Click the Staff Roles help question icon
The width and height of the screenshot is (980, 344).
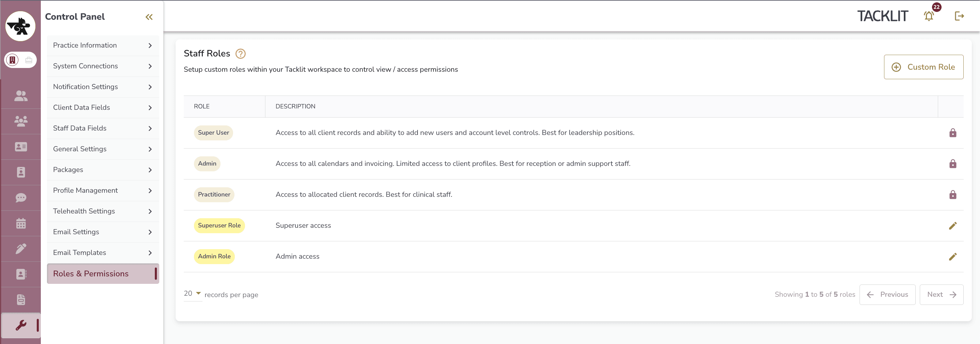241,54
